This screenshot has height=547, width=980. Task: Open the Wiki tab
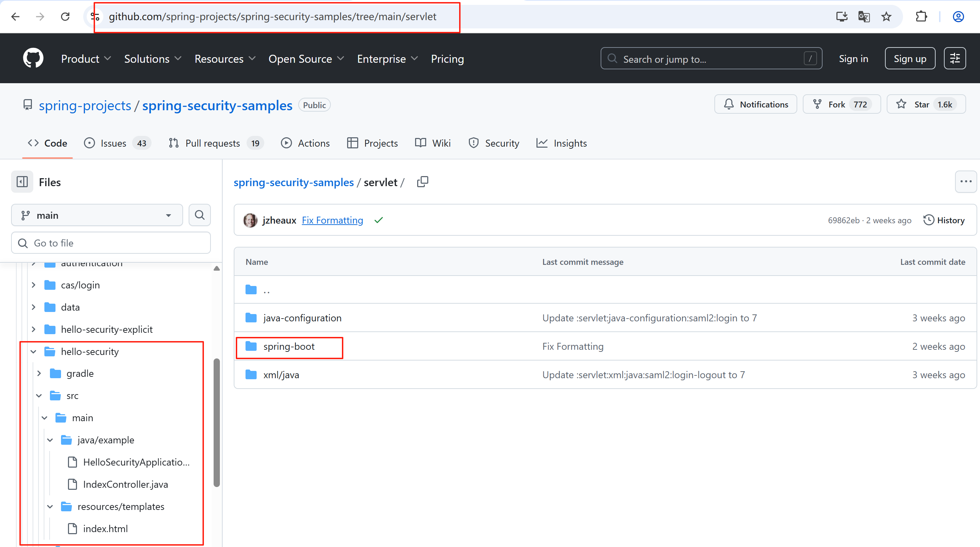(x=433, y=144)
